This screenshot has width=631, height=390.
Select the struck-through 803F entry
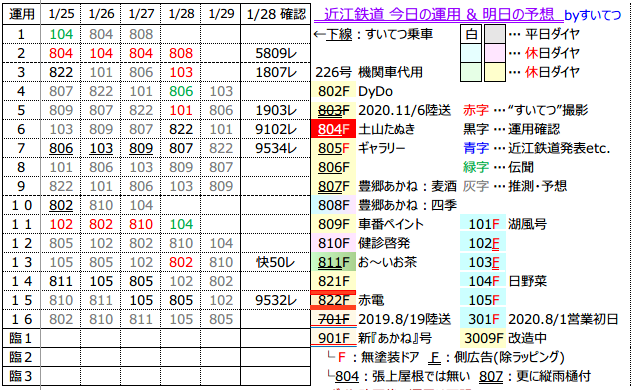[x=333, y=110]
